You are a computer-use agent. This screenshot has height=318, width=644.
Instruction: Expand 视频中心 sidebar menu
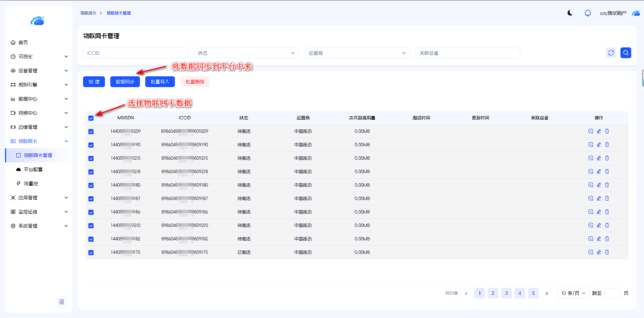tap(39, 113)
